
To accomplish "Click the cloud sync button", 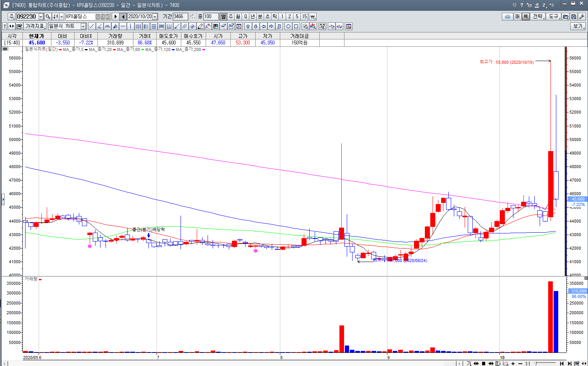I will (x=508, y=17).
